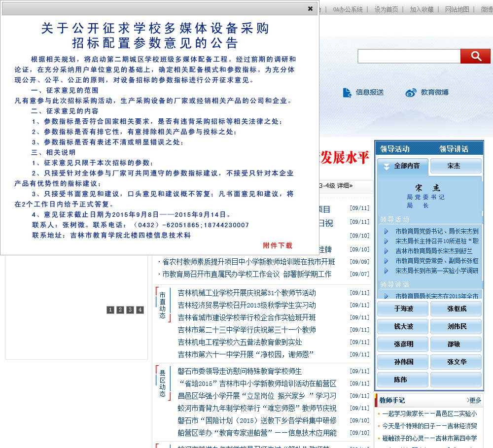The image size is (493, 448).
Task: Open 更多 in 教师手记 section
Action: click(x=474, y=400)
